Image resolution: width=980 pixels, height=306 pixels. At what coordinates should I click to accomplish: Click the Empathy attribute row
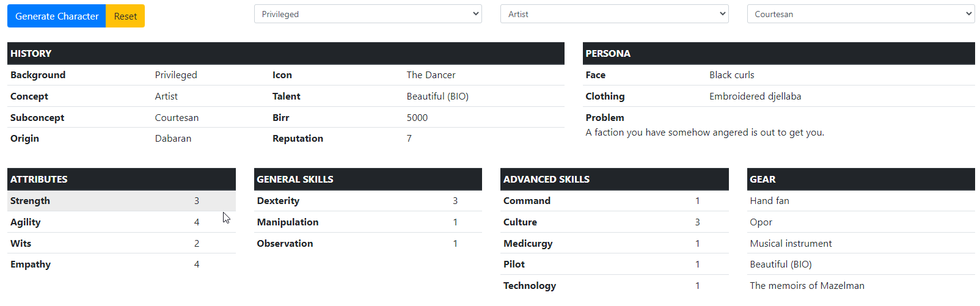pyautogui.click(x=121, y=264)
